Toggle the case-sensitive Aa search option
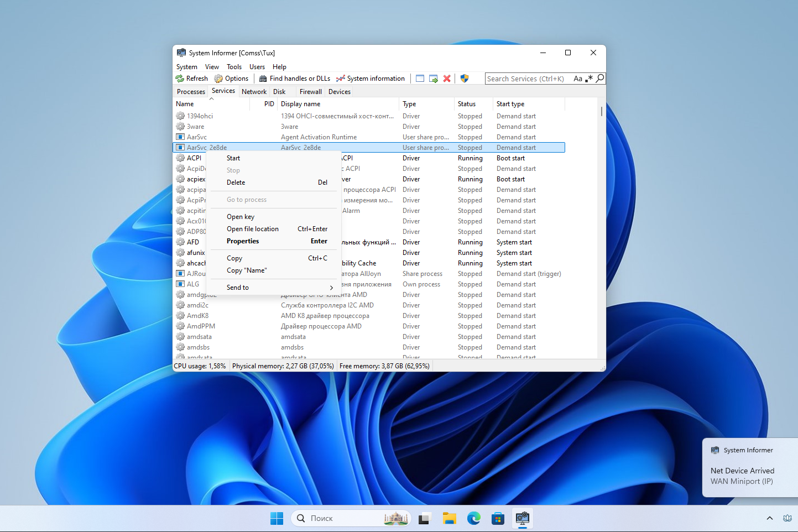The width and height of the screenshot is (798, 532). [x=578, y=79]
